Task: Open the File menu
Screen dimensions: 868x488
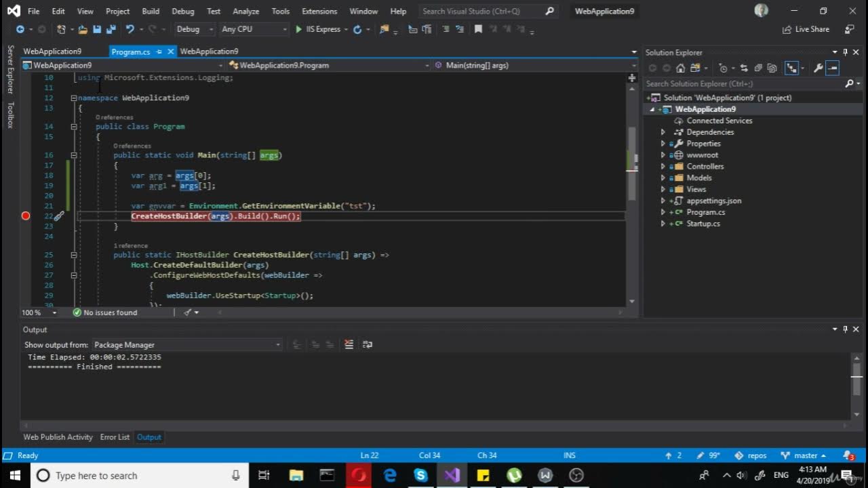Action: click(x=33, y=12)
